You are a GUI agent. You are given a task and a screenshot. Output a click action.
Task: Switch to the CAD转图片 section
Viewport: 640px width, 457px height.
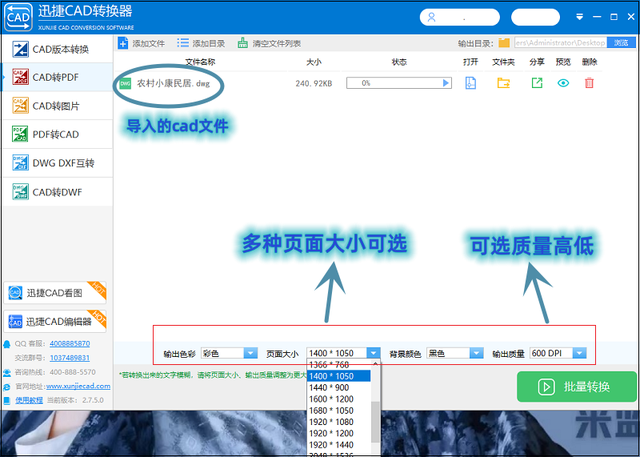[x=57, y=106]
